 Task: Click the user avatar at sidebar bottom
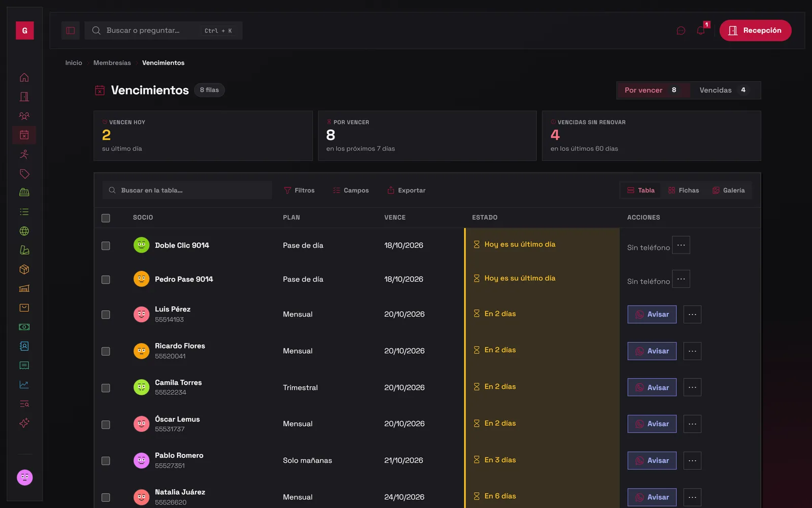click(24, 478)
